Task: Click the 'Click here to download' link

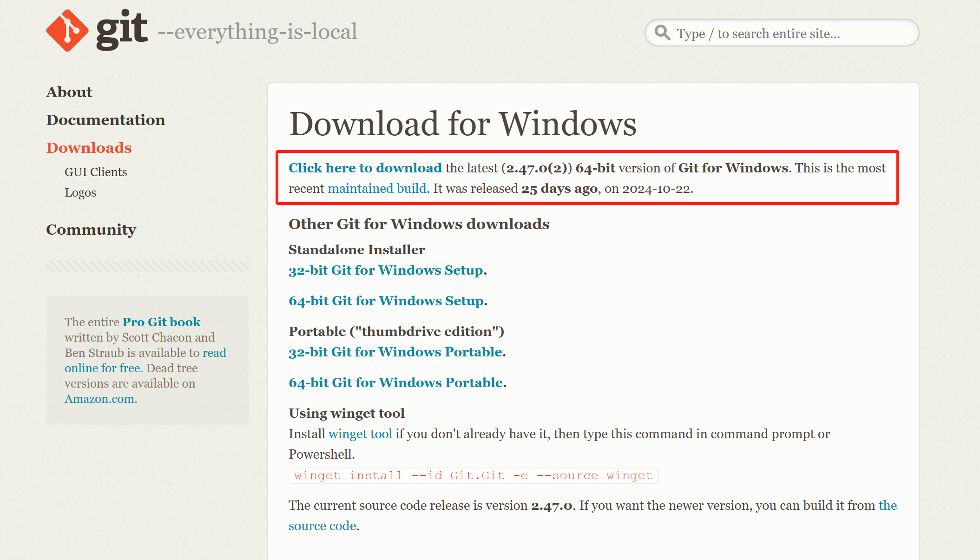Action: pos(365,168)
